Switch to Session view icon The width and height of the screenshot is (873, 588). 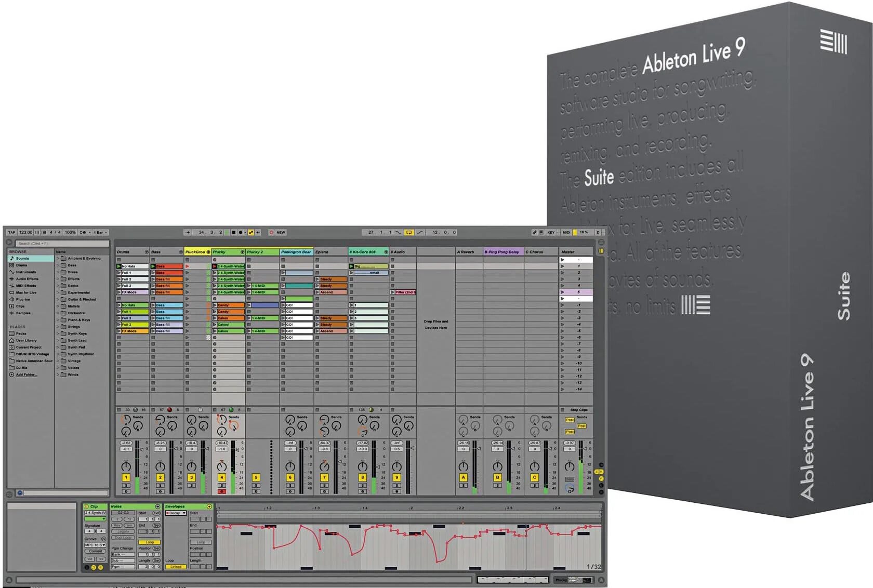click(601, 251)
